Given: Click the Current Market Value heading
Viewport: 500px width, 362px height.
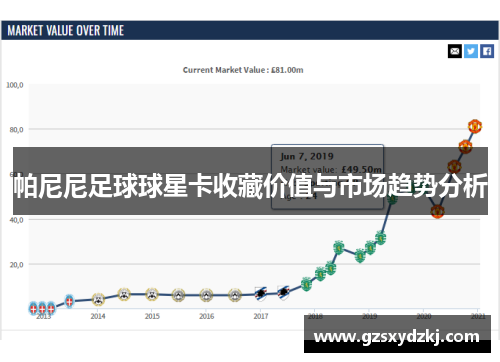Looking at the screenshot, I should (x=243, y=70).
